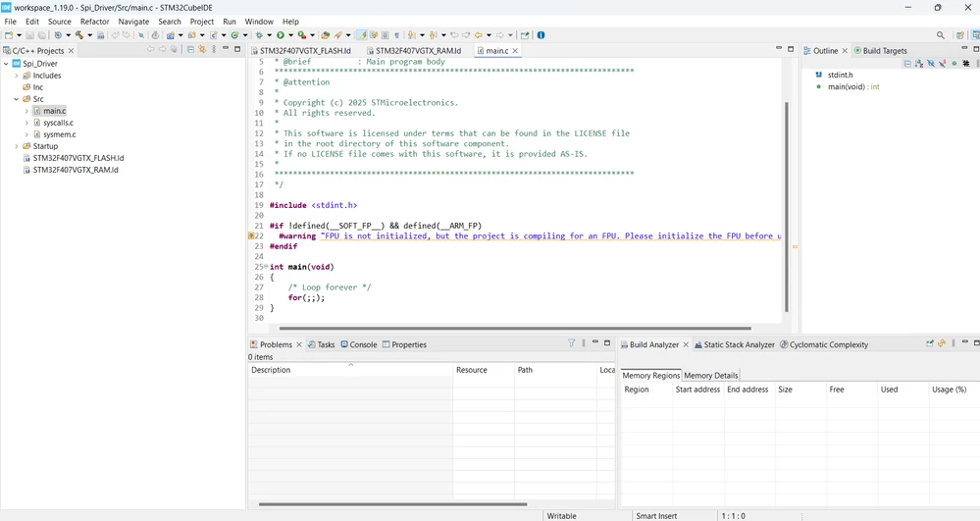Switch to the Build Targets tab

(880, 51)
